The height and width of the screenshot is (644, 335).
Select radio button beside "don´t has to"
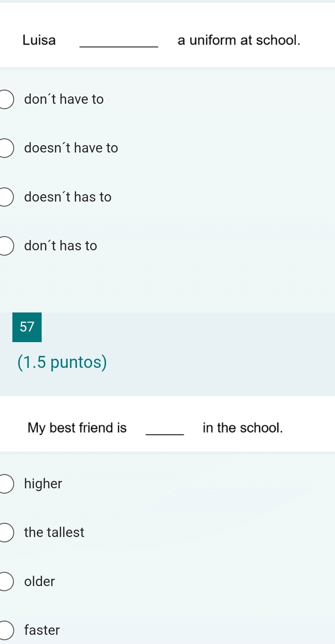(6, 246)
